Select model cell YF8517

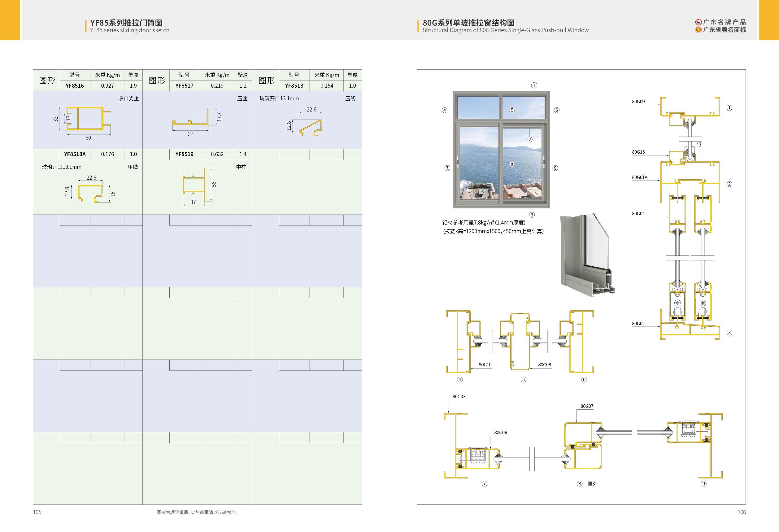click(x=184, y=85)
